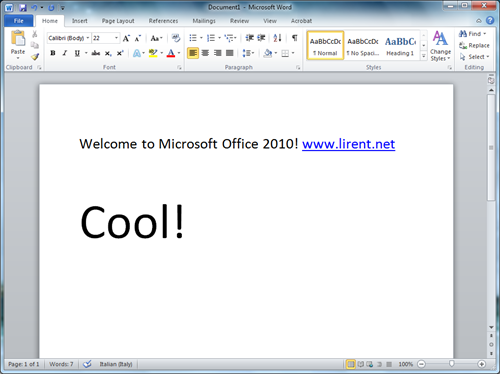This screenshot has width=500, height=374.
Task: Open Word Help question mark icon
Action: pos(490,21)
